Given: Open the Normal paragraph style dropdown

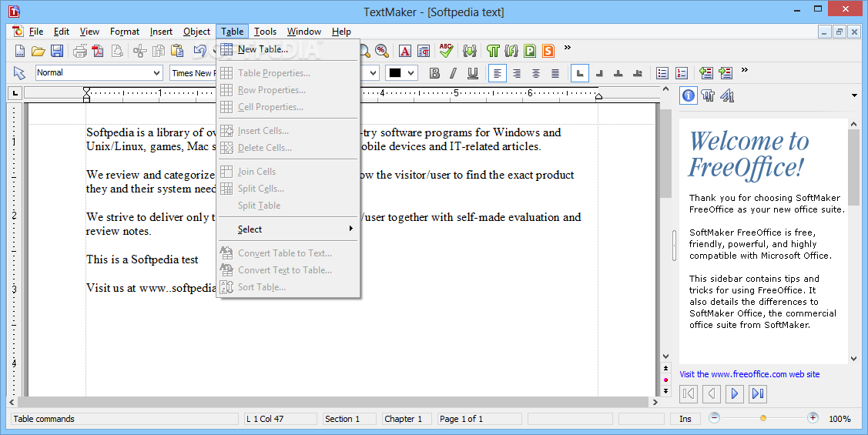Looking at the screenshot, I should tap(99, 72).
